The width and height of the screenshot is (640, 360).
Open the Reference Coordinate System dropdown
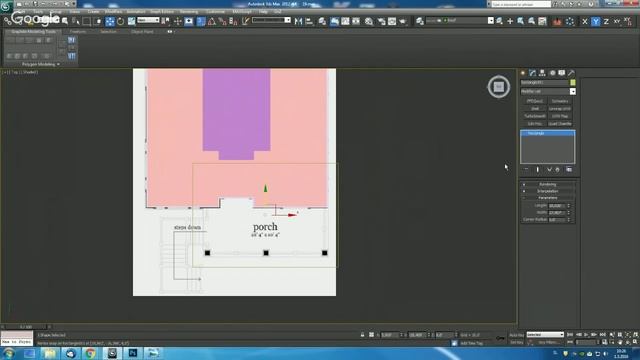pyautogui.click(x=148, y=20)
